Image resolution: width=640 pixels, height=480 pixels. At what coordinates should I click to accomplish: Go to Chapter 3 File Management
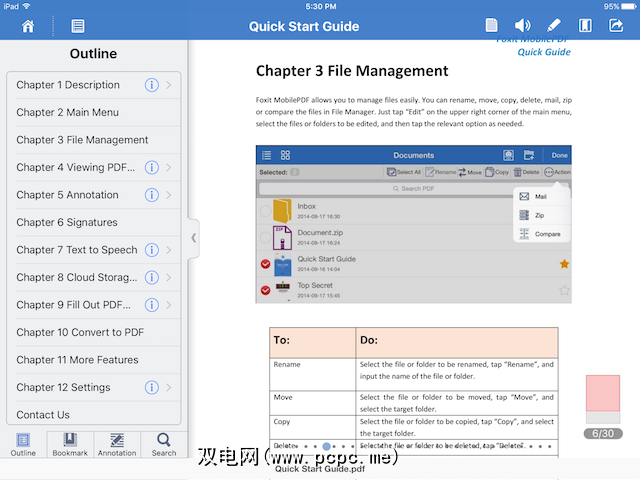[94, 140]
